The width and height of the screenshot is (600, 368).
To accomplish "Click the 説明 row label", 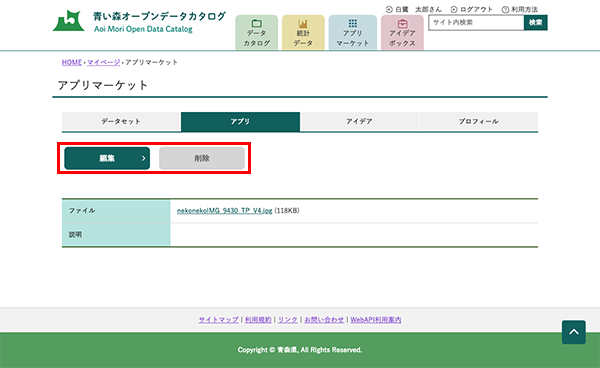I will click(x=75, y=234).
